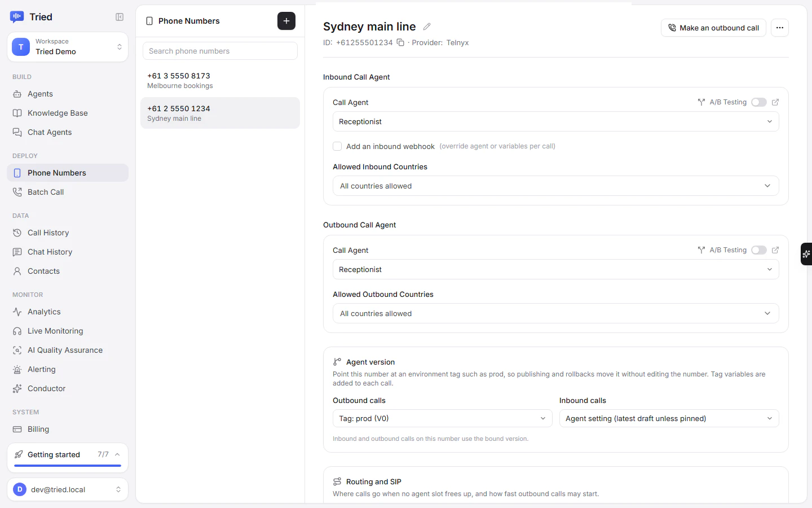
Task: Click the Billing card icon
Action: tap(17, 429)
